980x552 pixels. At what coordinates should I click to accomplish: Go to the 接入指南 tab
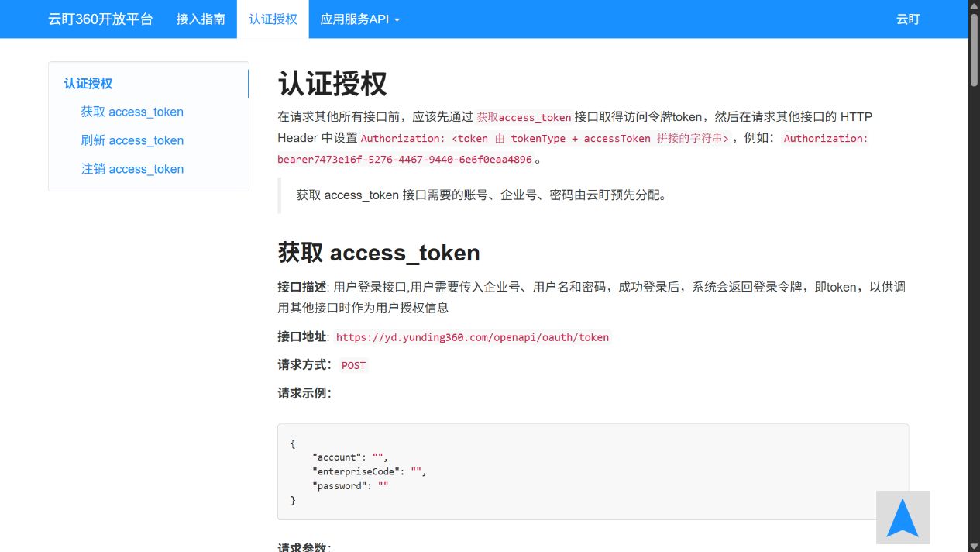click(201, 19)
